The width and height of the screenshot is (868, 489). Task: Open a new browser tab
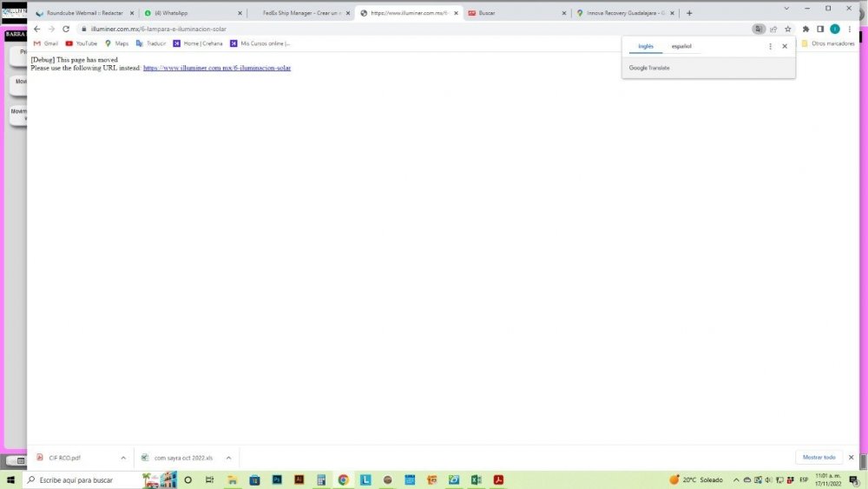[x=689, y=13]
